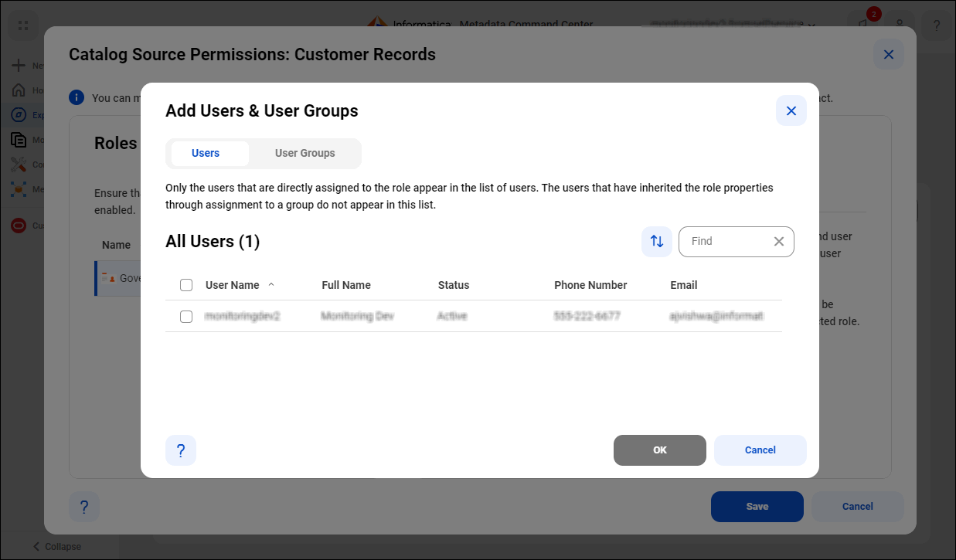Viewport: 956px width, 560px height.
Task: Collapse the sidebar
Action: 56,546
